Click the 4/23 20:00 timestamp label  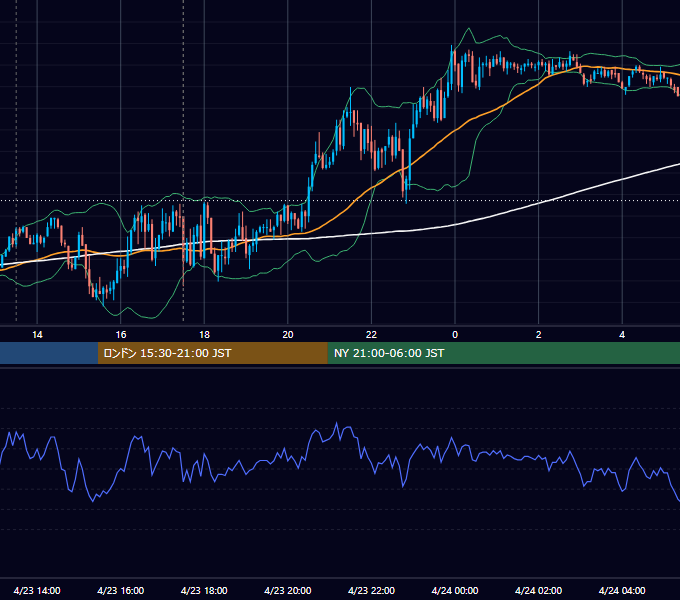(288, 590)
